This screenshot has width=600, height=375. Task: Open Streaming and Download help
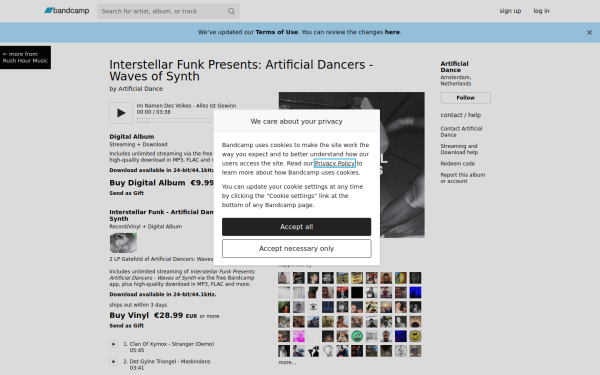[459, 149]
